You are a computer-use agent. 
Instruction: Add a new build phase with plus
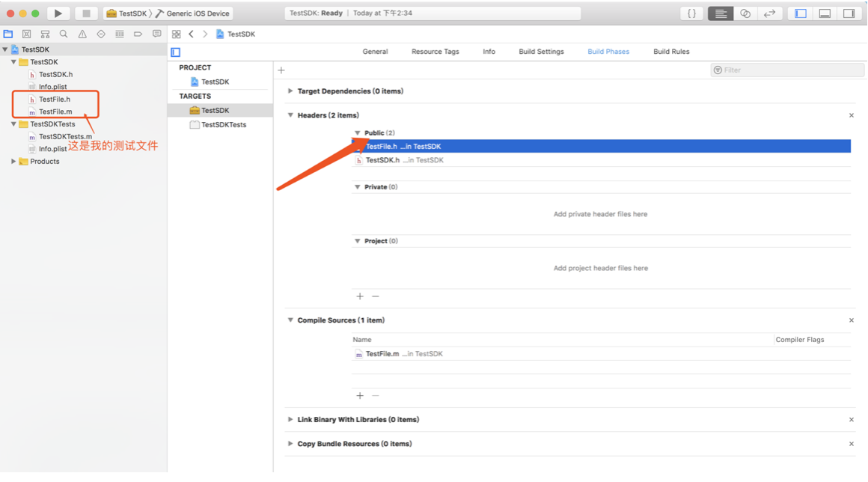click(281, 70)
